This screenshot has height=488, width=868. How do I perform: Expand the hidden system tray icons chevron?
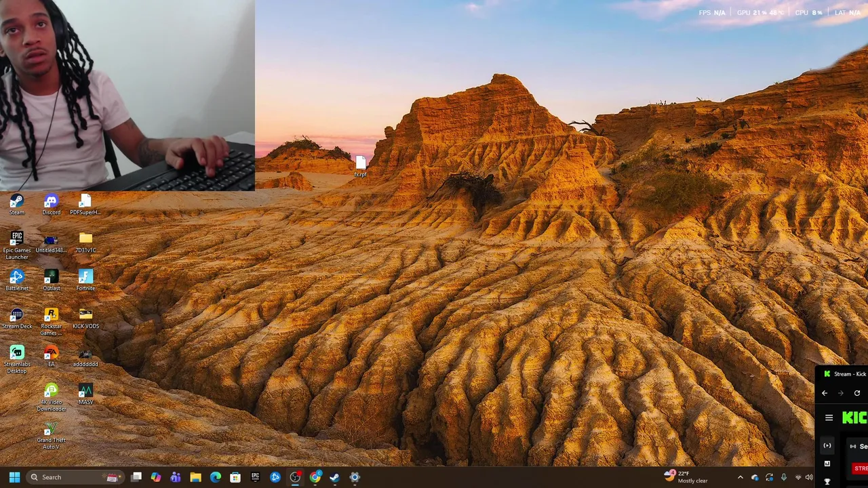click(x=741, y=477)
